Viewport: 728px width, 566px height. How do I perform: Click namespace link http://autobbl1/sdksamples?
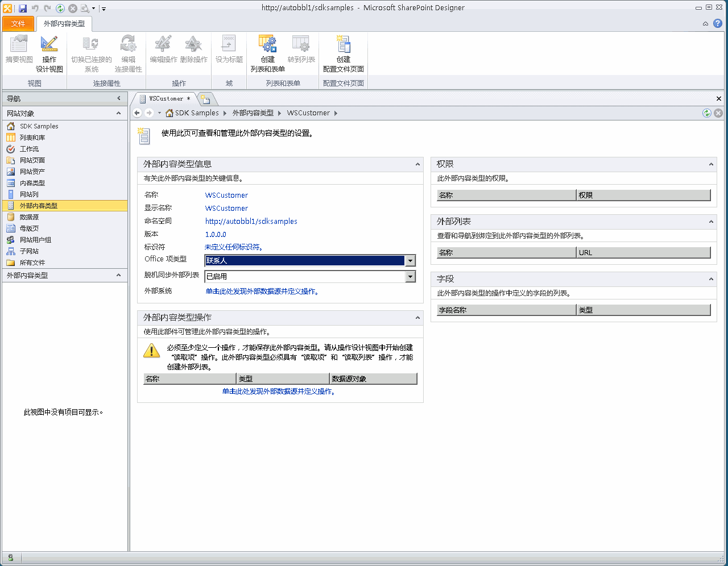251,221
